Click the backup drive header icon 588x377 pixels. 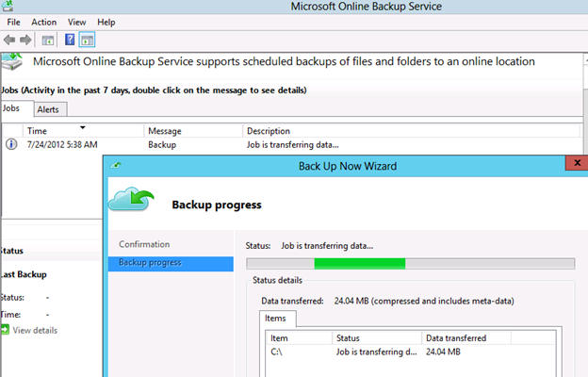(x=12, y=61)
